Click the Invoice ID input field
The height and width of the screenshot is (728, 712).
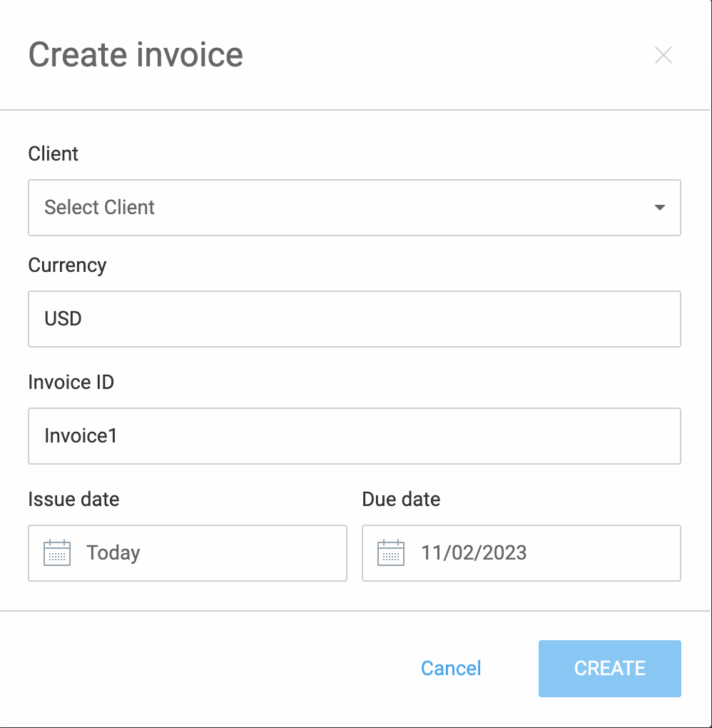[355, 436]
